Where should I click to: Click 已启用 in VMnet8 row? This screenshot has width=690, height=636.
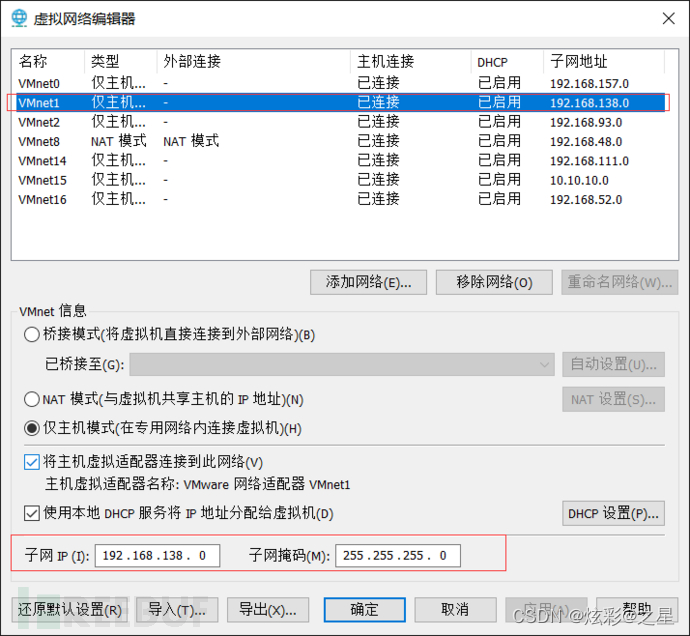(499, 141)
